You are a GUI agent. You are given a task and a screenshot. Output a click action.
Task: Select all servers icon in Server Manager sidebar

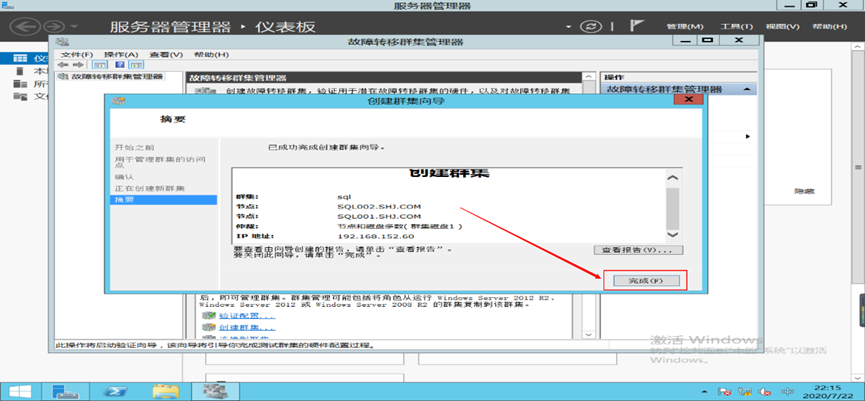20,84
